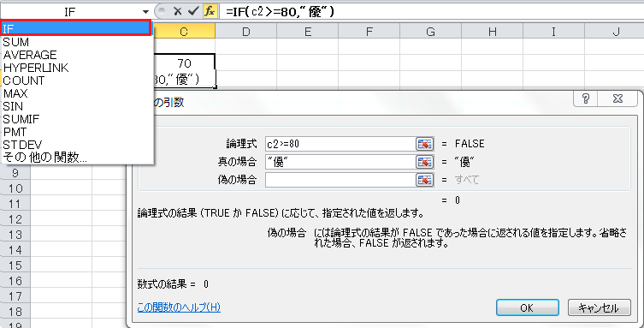Choose PMT from the function list
The image size is (644, 328).
[77, 132]
